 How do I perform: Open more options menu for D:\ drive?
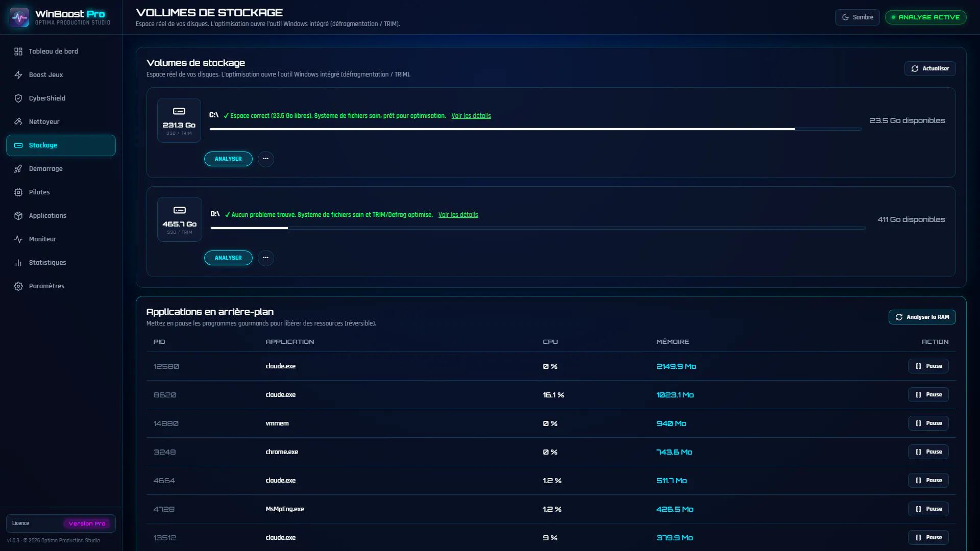click(x=265, y=258)
